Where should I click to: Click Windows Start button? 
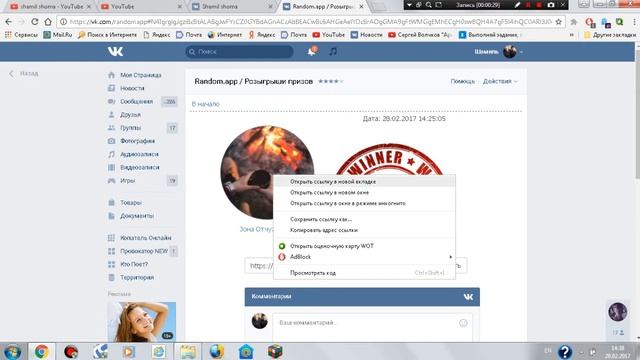click(x=12, y=351)
